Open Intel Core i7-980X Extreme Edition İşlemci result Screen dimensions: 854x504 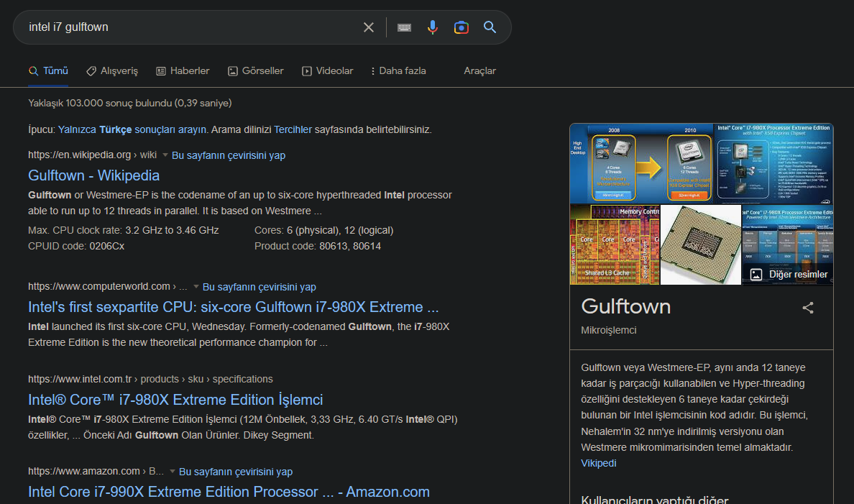click(x=175, y=400)
